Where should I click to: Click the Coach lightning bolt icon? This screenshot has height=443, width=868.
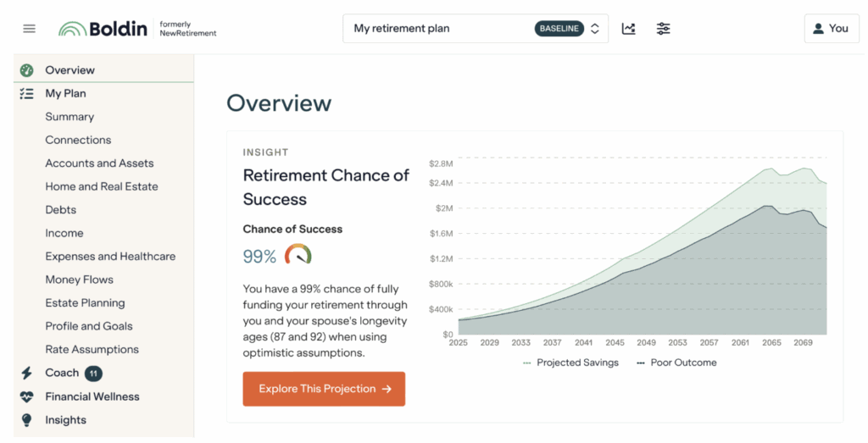(26, 373)
